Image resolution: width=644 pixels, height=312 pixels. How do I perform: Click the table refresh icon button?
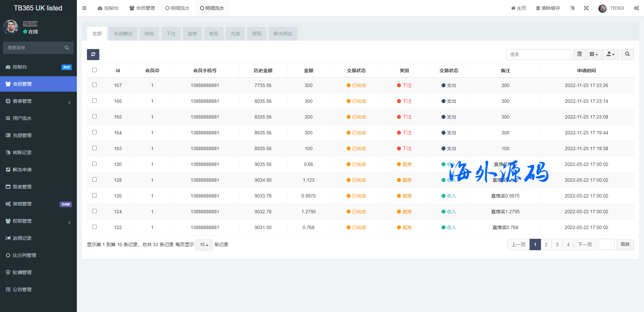click(93, 54)
